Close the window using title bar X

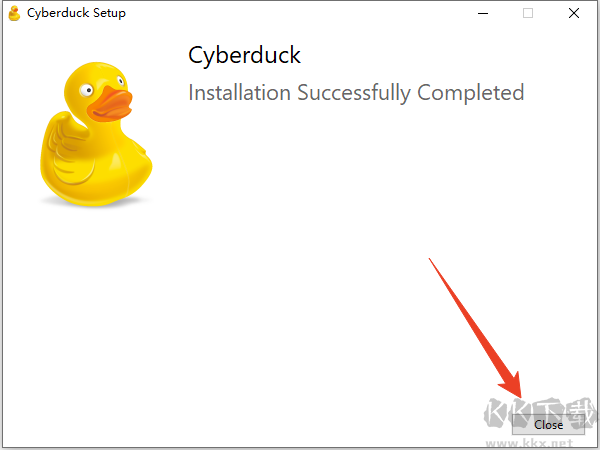point(573,14)
